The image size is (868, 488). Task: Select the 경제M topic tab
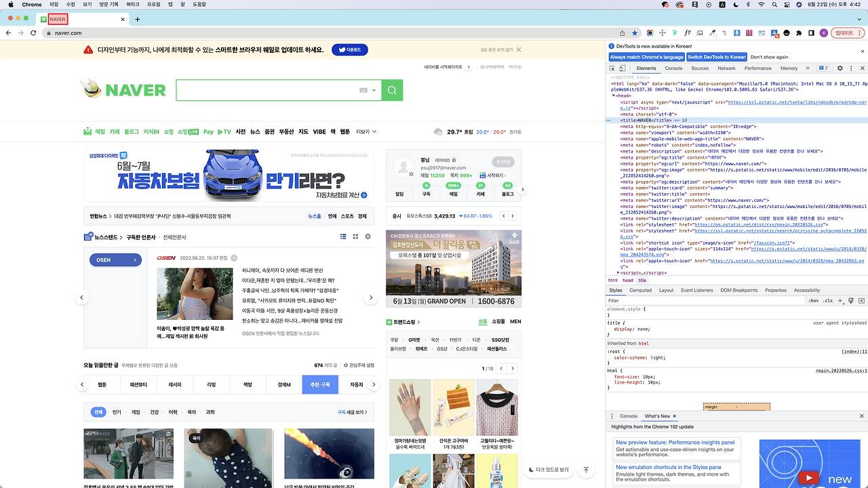[x=283, y=384]
